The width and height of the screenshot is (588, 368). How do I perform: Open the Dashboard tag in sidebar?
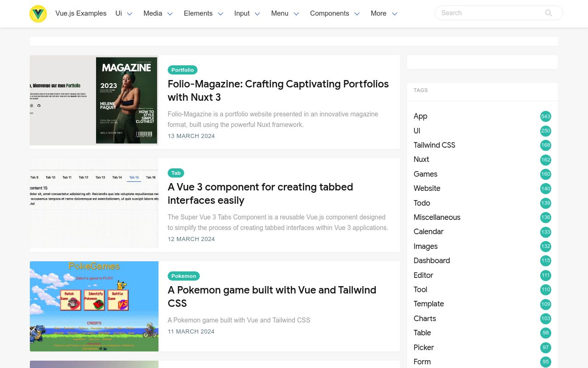point(431,261)
